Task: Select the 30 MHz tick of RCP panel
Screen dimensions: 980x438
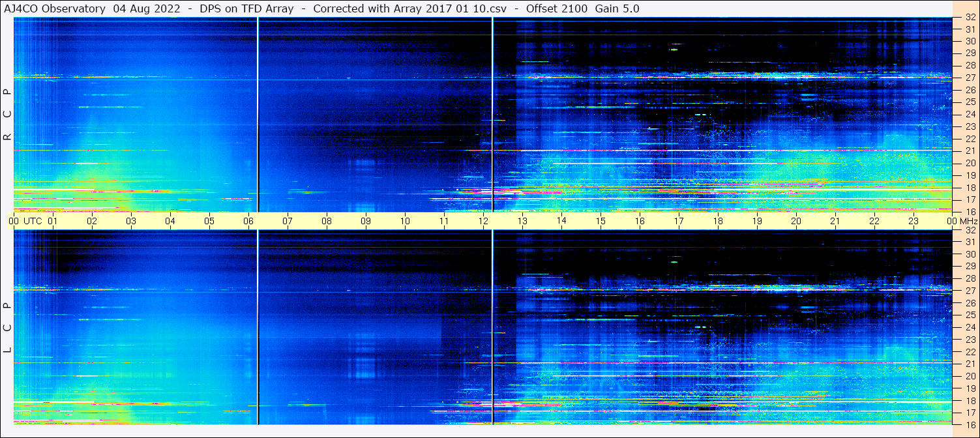Action: [970, 41]
